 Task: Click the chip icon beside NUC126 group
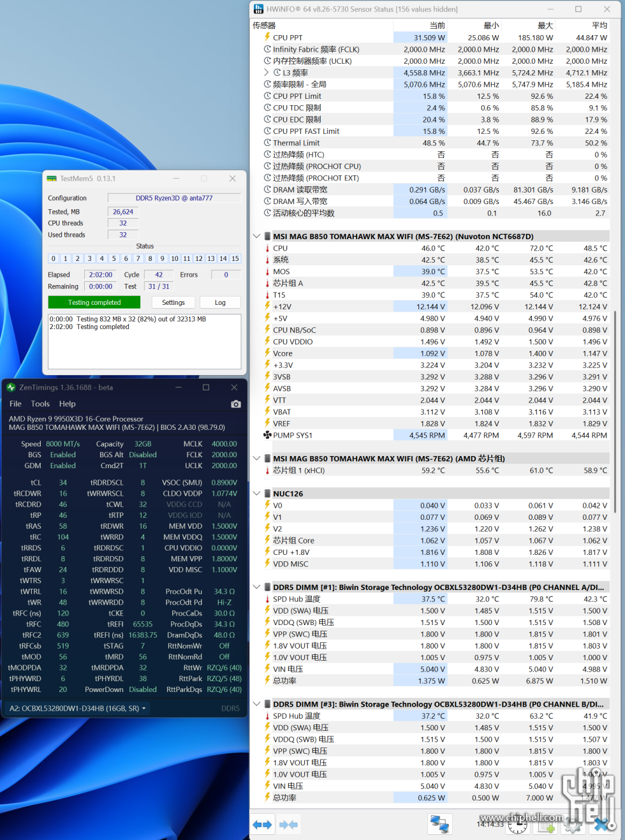[x=267, y=494]
